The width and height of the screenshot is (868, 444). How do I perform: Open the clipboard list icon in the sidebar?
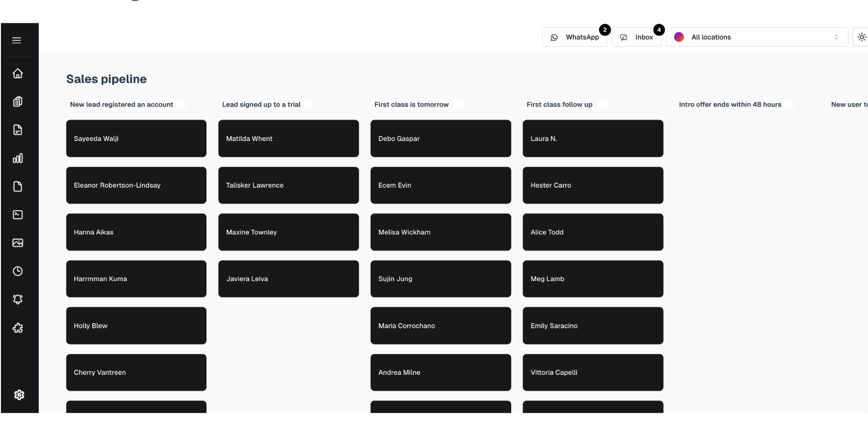coord(18,101)
